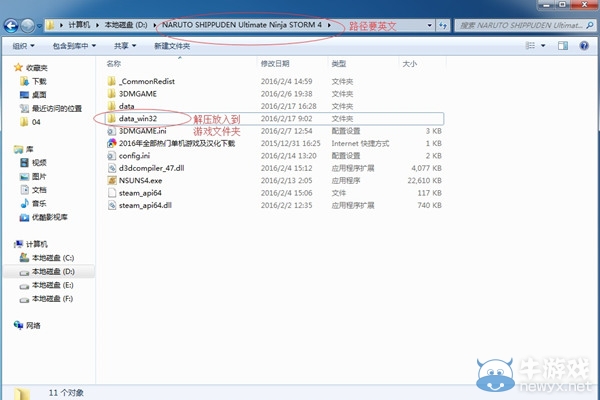The height and width of the screenshot is (400, 600).
Task: Expand arrow after STORM 4 breadcrumb
Action: click(329, 25)
